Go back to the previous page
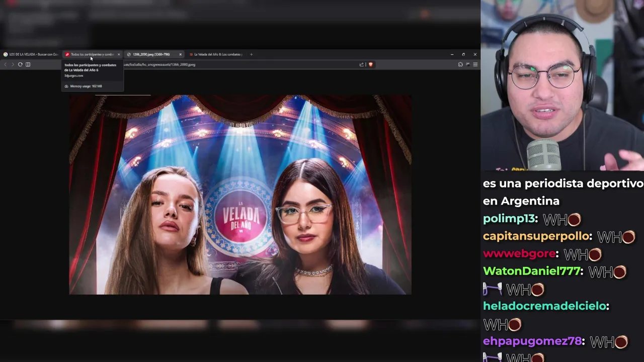This screenshot has width=644, height=362. [x=6, y=64]
